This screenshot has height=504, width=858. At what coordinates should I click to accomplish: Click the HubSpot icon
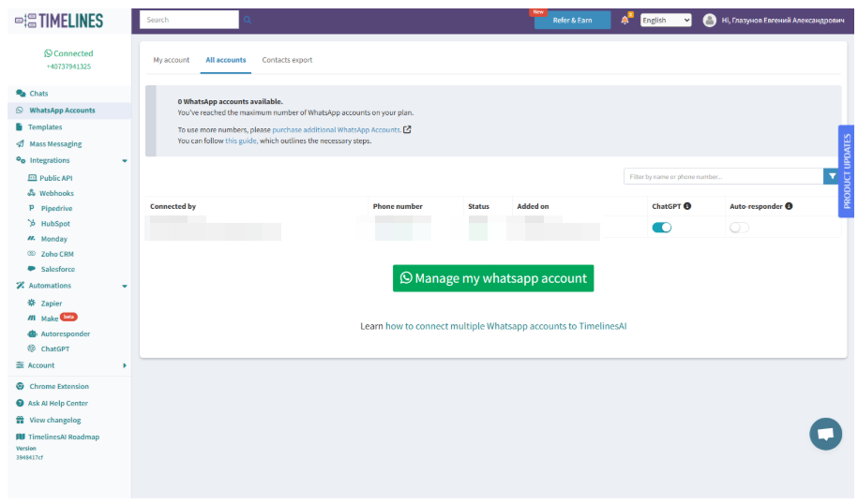(x=32, y=224)
